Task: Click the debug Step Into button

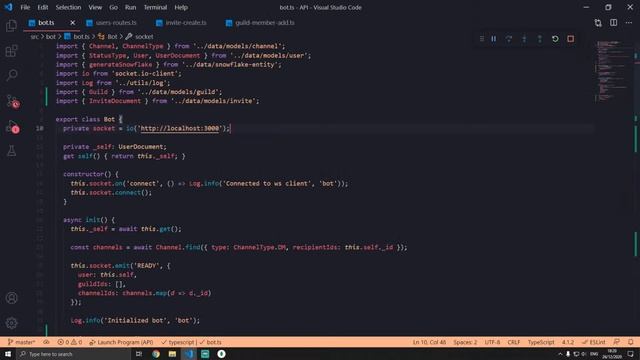Action: point(524,39)
